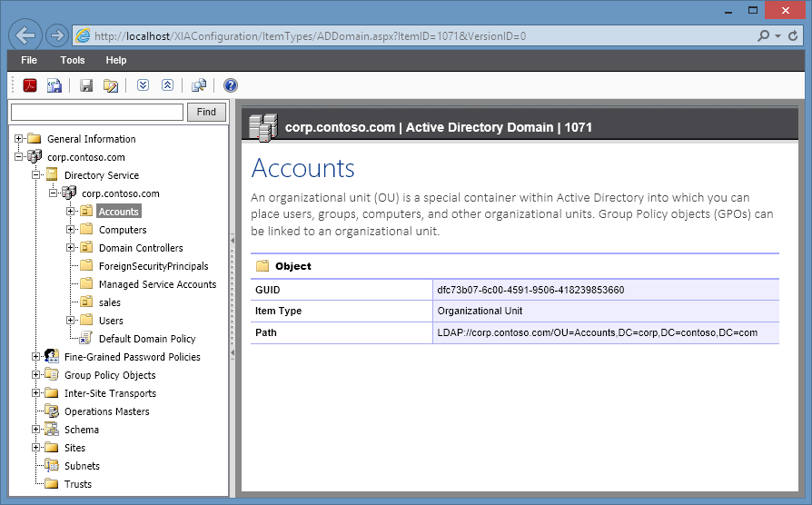Viewport: 812px width, 505px height.
Task: Select the Default Domain Policy item
Action: click(x=146, y=339)
